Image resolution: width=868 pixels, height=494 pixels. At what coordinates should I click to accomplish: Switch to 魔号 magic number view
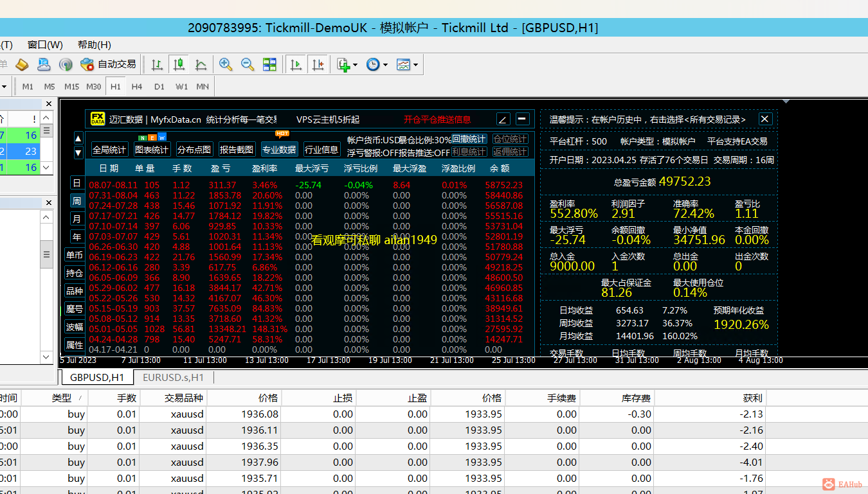click(75, 309)
